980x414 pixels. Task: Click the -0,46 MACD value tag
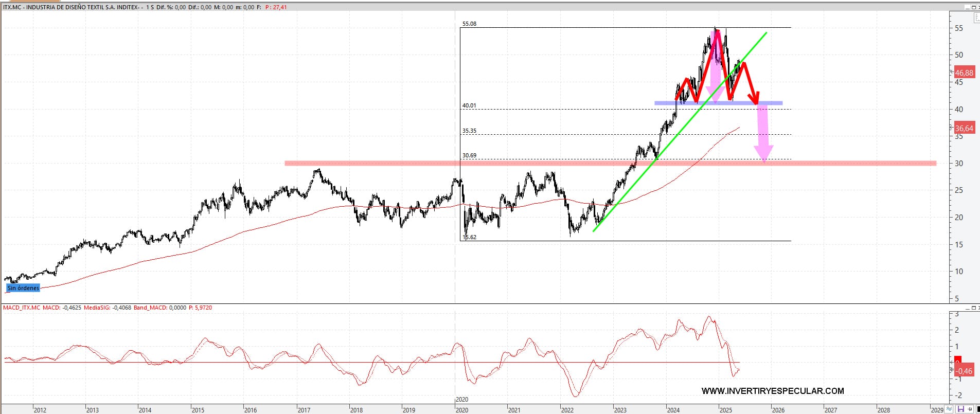pyautogui.click(x=964, y=370)
